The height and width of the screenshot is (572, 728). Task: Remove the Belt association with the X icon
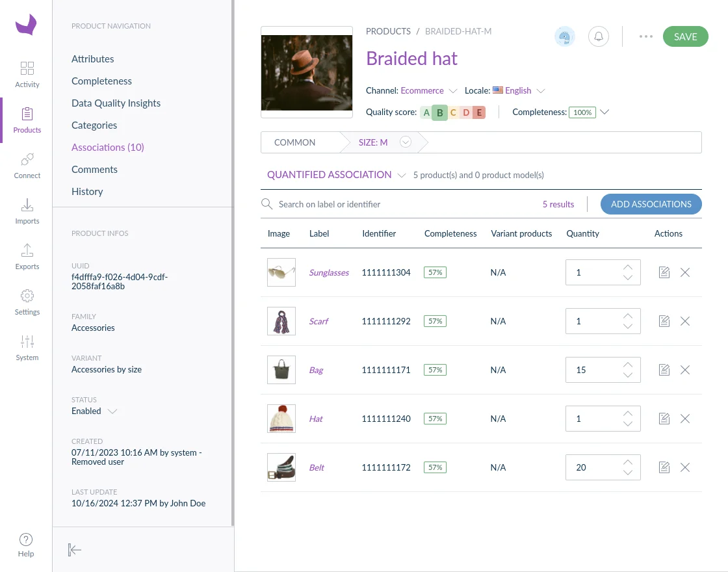click(685, 467)
